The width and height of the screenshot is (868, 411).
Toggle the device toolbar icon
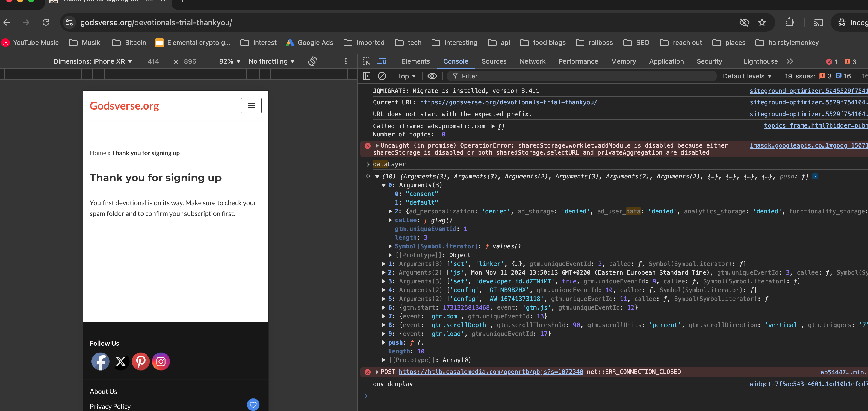382,61
